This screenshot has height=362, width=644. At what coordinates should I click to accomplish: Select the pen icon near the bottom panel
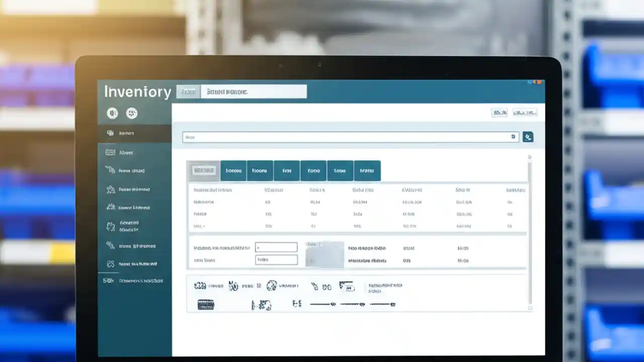(x=314, y=286)
